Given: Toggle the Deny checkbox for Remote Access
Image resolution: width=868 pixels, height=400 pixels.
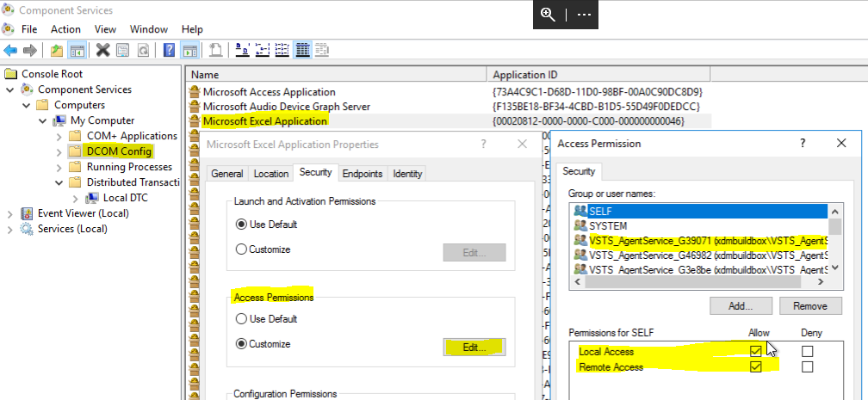Looking at the screenshot, I should [x=808, y=366].
